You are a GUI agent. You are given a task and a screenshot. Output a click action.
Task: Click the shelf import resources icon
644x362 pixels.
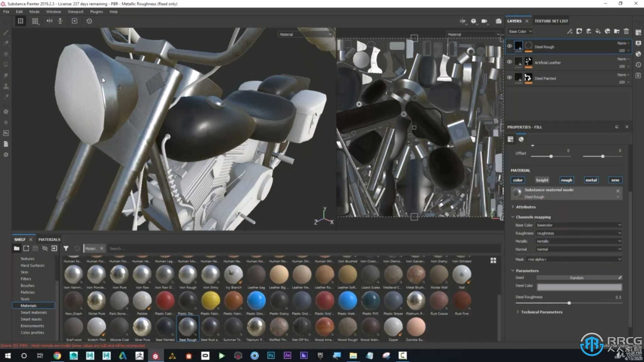(54, 249)
